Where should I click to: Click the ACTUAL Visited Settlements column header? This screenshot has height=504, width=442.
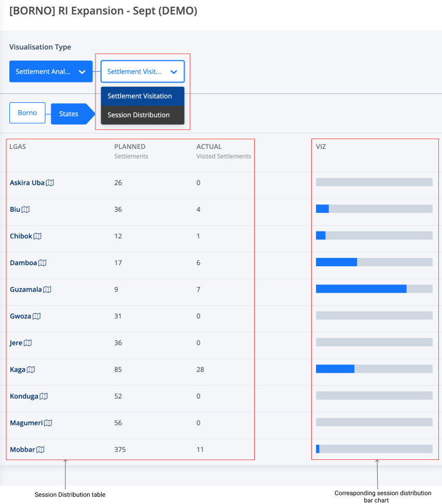point(224,152)
